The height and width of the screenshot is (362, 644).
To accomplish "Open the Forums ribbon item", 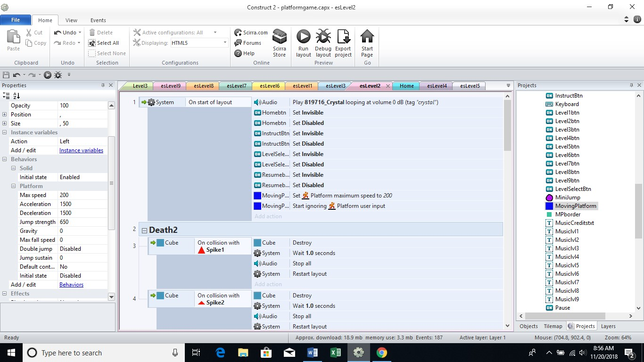I will pos(248,43).
